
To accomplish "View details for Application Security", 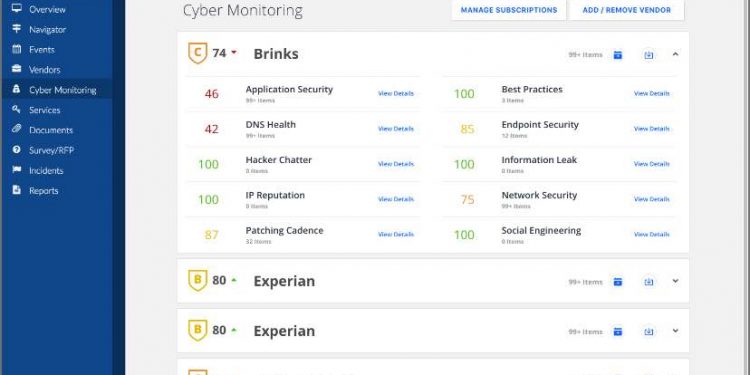I will pyautogui.click(x=396, y=94).
